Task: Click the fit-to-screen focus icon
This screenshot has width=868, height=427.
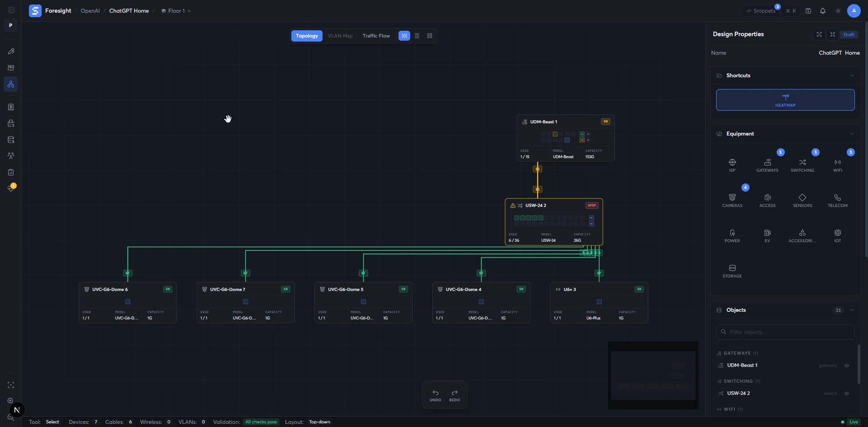Action: click(11, 385)
